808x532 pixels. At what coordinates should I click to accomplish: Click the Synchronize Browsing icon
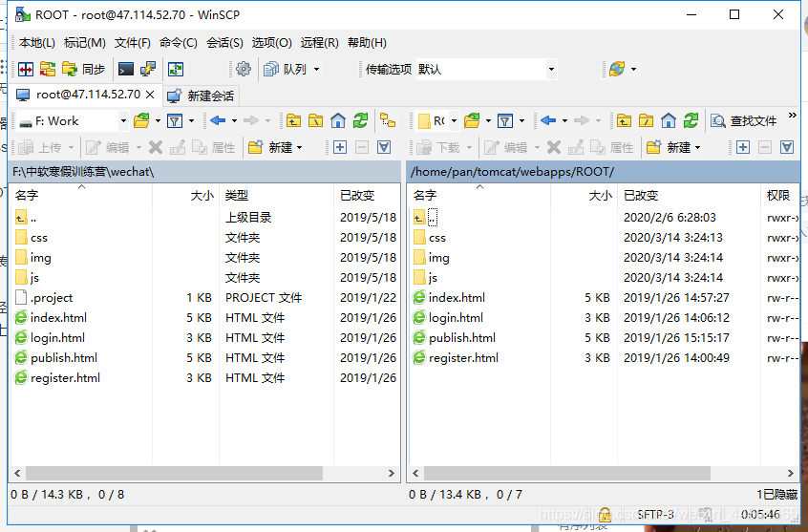pos(48,69)
